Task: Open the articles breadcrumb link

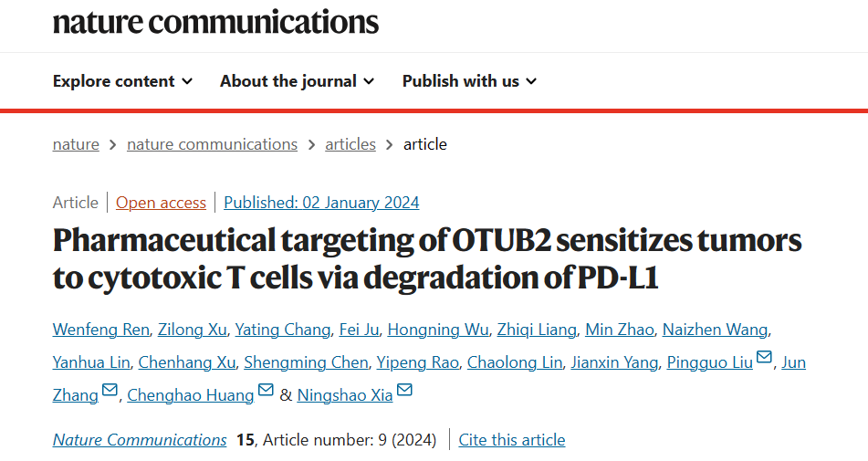Action: click(x=350, y=144)
